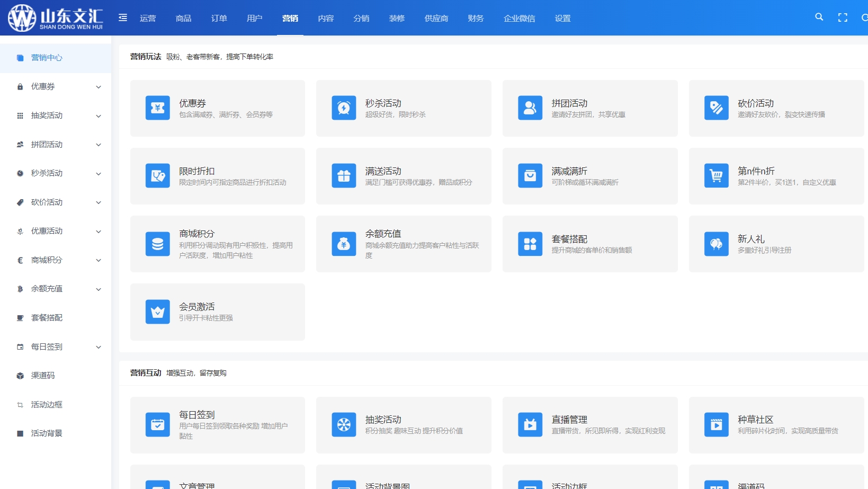This screenshot has width=868, height=489.
Task: Switch to the 财务 top menu
Action: (x=476, y=18)
